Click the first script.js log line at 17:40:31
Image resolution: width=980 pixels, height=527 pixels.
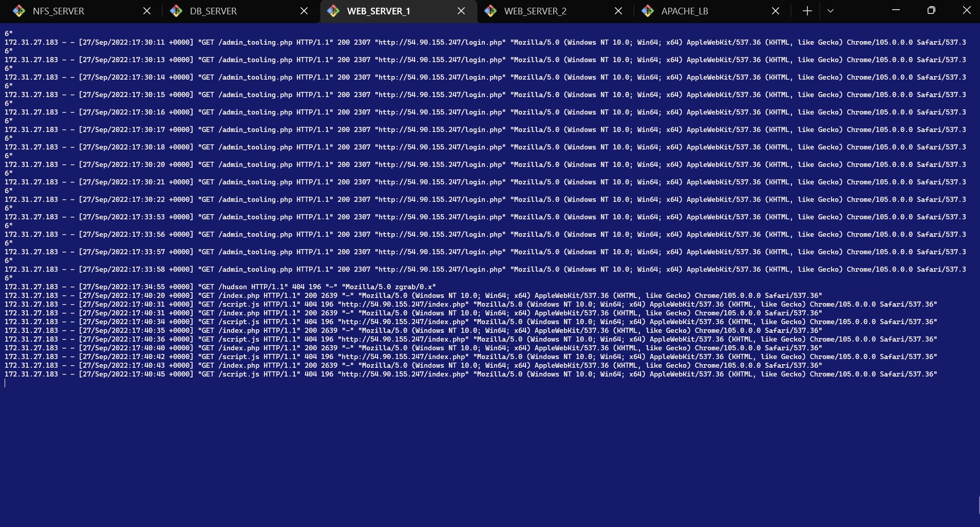pos(471,305)
